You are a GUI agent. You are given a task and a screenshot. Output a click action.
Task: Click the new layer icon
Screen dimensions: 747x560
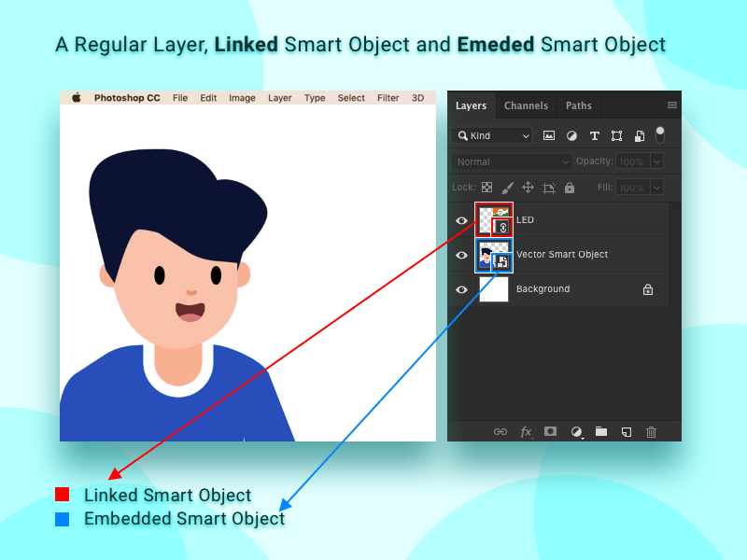[627, 432]
